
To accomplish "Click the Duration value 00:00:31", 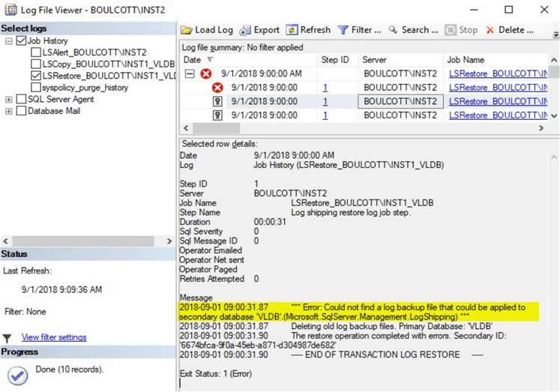I will [270, 222].
